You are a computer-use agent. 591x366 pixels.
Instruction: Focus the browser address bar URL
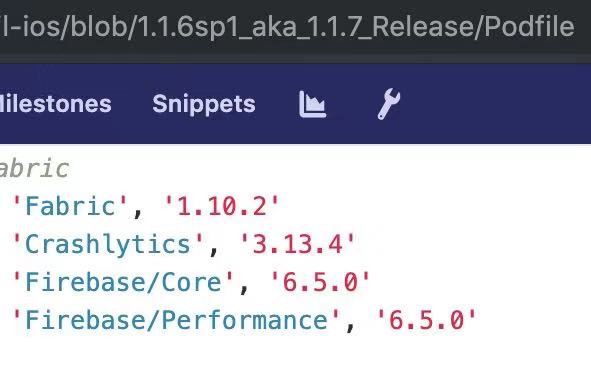tap(287, 26)
